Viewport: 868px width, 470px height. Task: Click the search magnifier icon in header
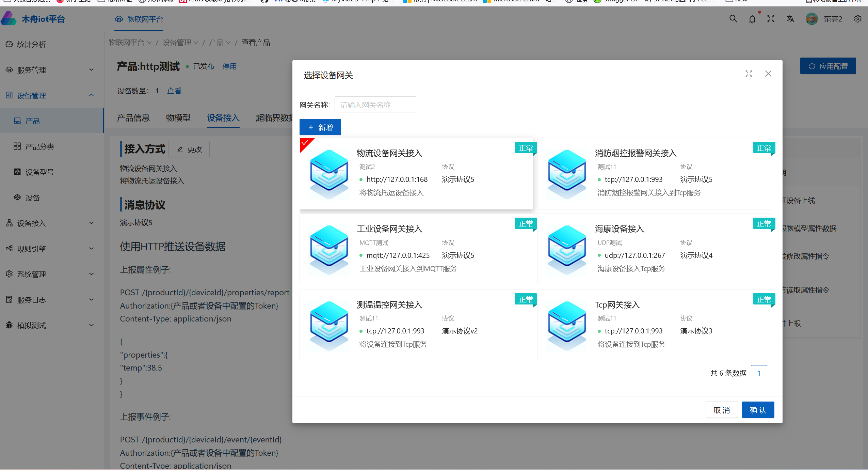coord(733,19)
